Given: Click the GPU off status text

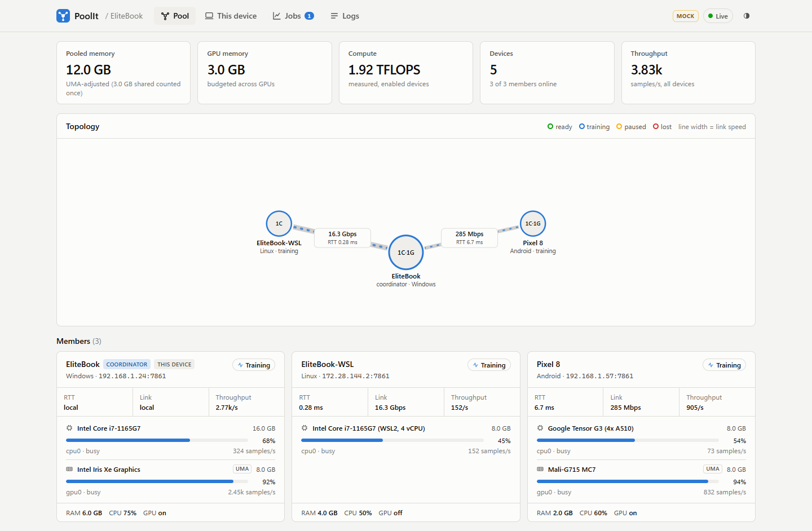Looking at the screenshot, I should click(x=391, y=513).
